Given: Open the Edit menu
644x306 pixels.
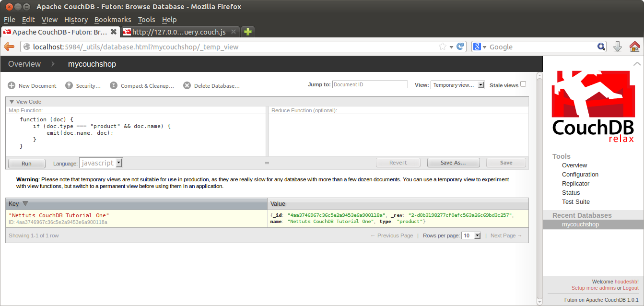Looking at the screenshot, I should coord(28,20).
